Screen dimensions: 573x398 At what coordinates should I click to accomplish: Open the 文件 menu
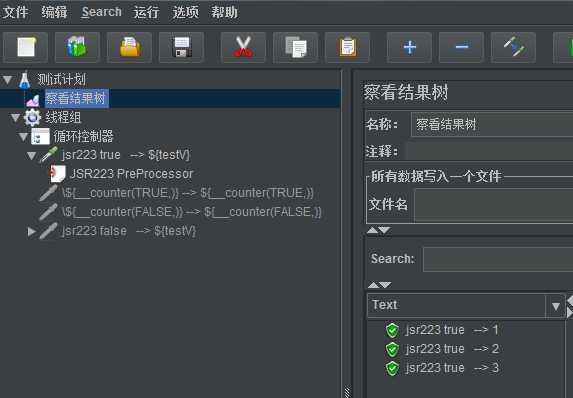click(15, 12)
